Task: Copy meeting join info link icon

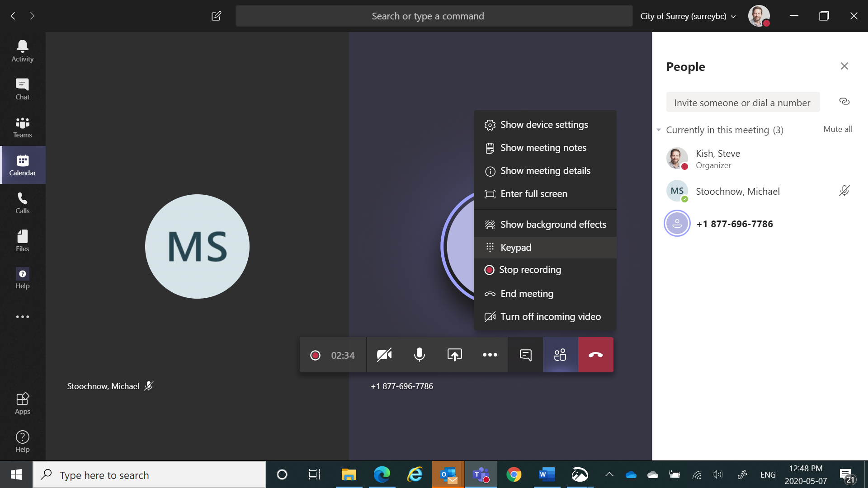Action: [x=844, y=101]
